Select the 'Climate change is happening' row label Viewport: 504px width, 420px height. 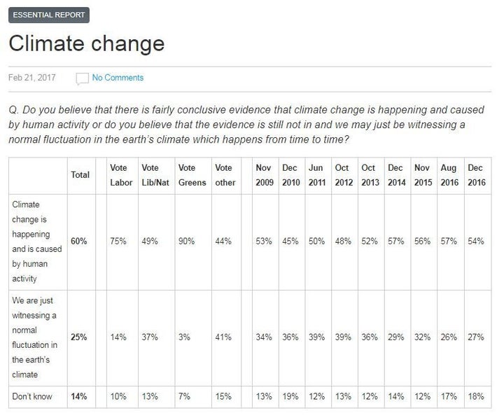point(37,241)
